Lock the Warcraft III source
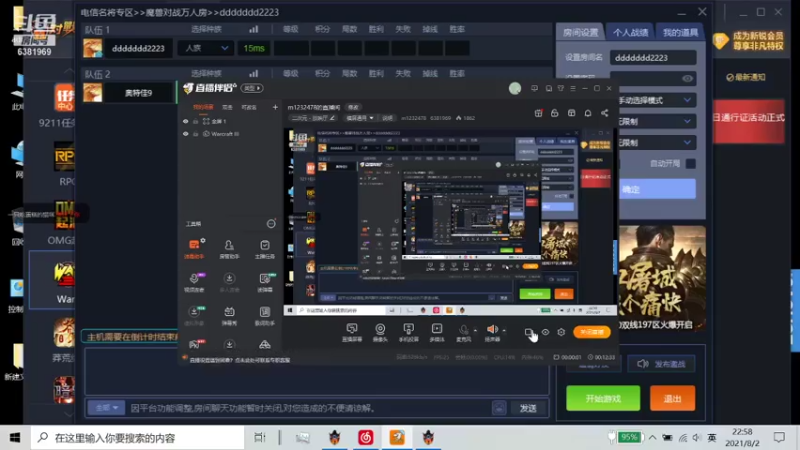The height and width of the screenshot is (450, 800). click(x=195, y=134)
